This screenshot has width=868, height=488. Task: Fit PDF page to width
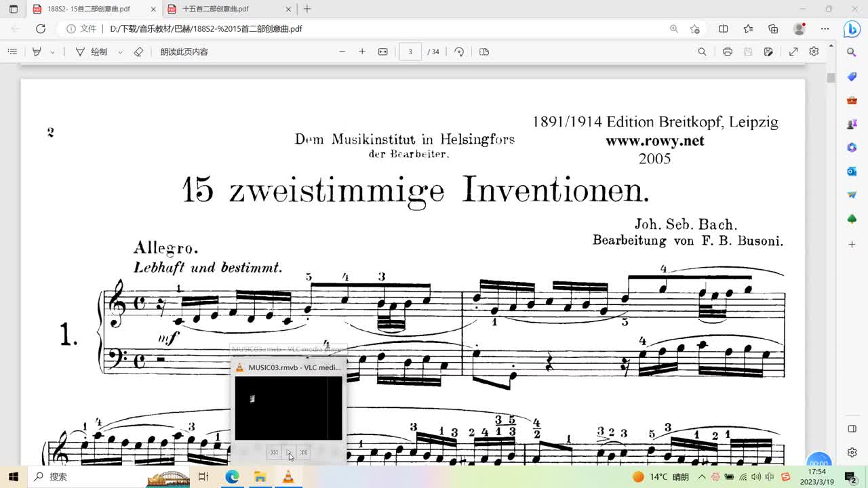click(x=382, y=52)
